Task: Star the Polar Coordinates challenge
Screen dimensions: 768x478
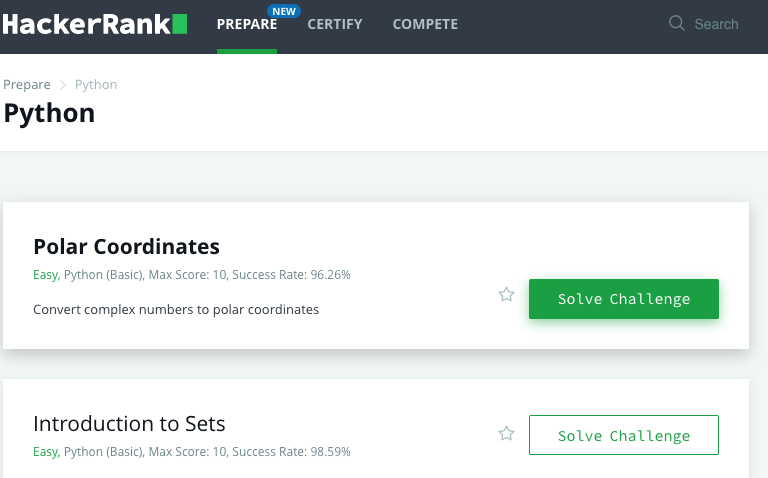Action: pyautogui.click(x=507, y=295)
